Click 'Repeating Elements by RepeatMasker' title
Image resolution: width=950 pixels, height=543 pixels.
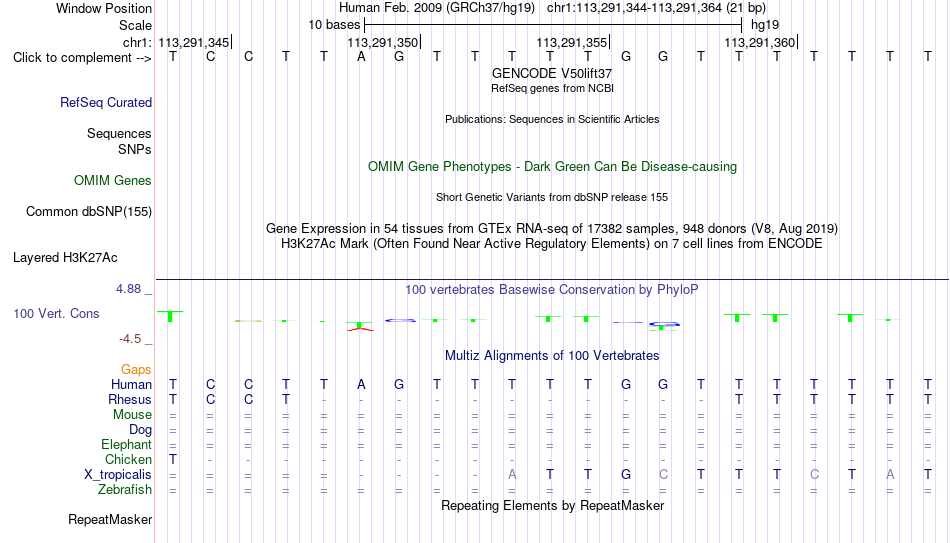[x=553, y=505]
